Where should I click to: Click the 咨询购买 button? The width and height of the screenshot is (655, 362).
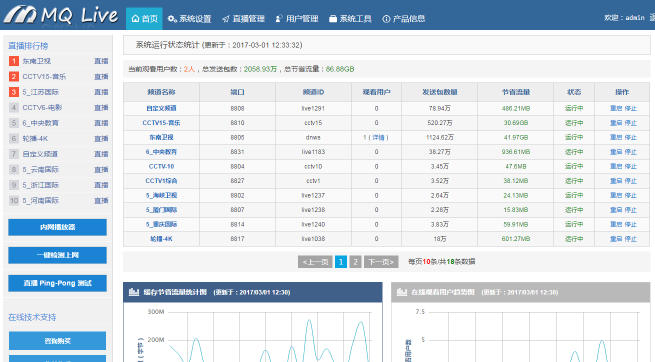tap(57, 341)
